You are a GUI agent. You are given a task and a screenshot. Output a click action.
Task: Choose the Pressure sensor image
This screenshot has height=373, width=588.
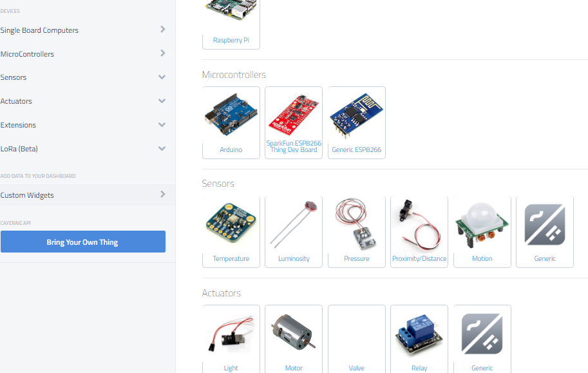point(356,224)
